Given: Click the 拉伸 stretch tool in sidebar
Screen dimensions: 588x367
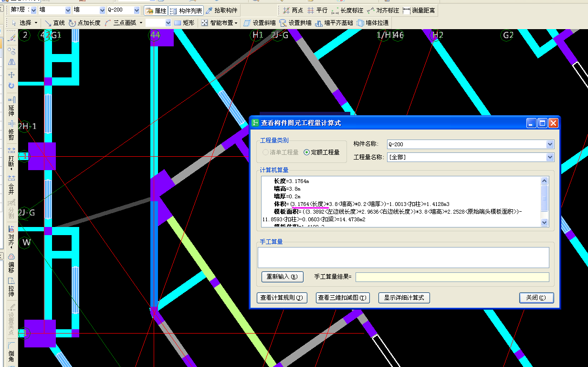Looking at the screenshot, I should pyautogui.click(x=11, y=288).
